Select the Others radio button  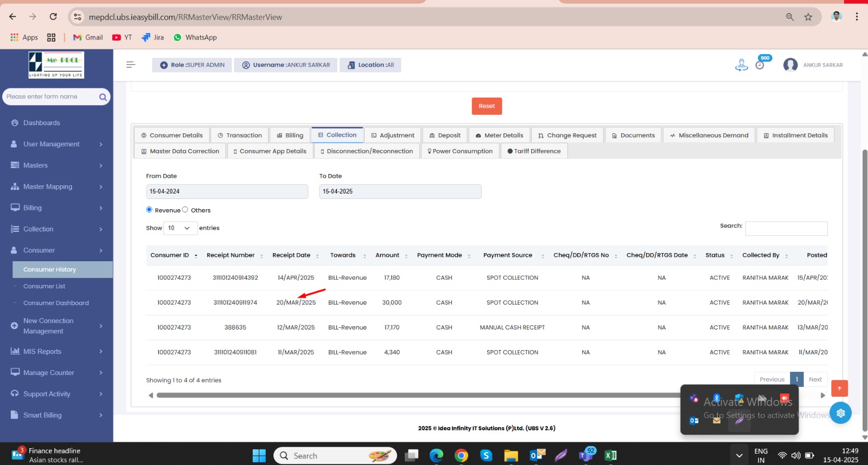pyautogui.click(x=185, y=210)
